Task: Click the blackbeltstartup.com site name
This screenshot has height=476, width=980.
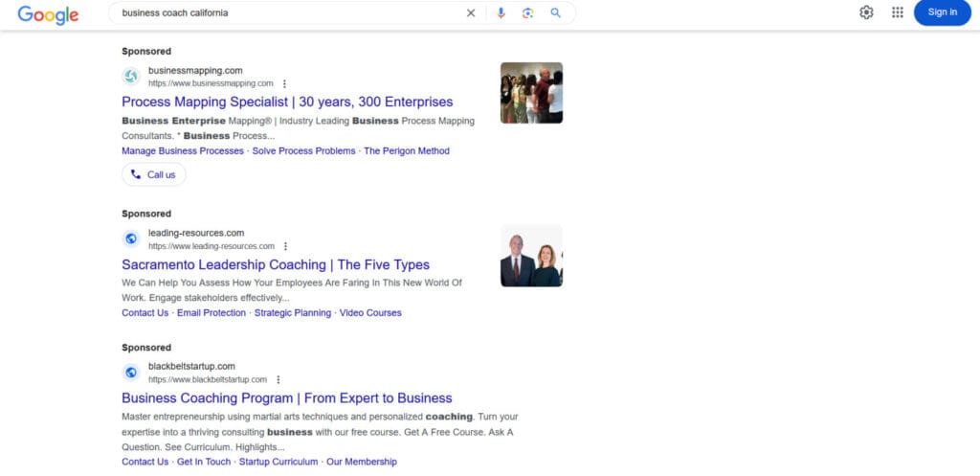Action: click(191, 367)
